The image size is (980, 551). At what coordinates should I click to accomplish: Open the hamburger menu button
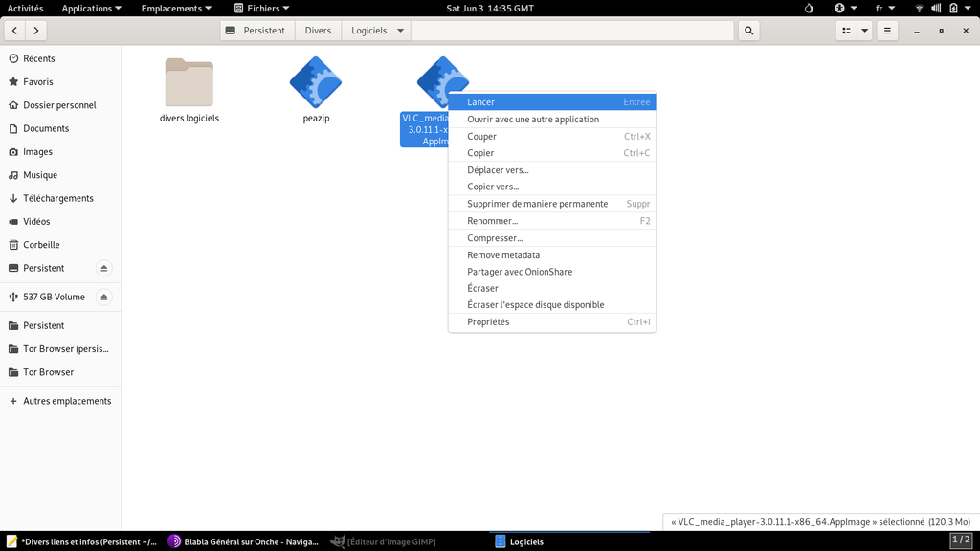pyautogui.click(x=888, y=31)
